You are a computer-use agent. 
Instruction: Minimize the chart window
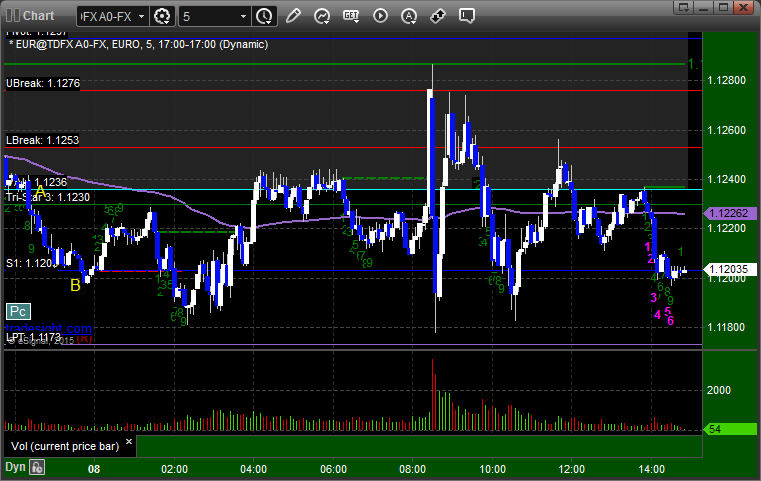(704, 7)
